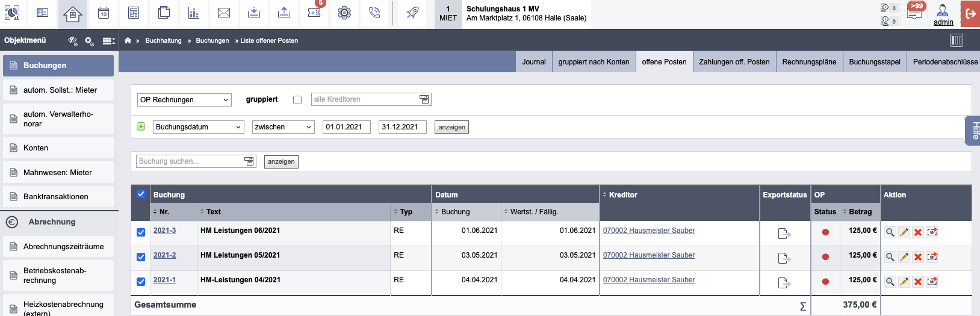The height and width of the screenshot is (316, 980).
Task: Open the calendar icon in top toolbar
Action: (104, 13)
